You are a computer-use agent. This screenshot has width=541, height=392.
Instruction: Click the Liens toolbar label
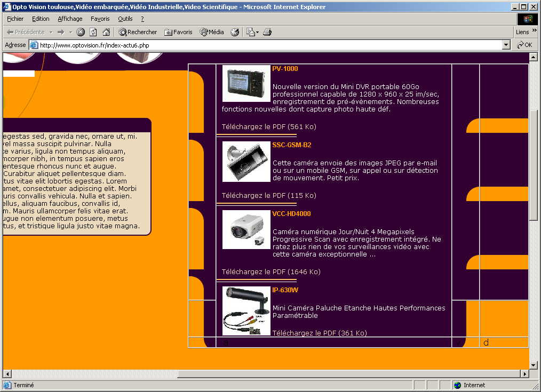point(522,32)
